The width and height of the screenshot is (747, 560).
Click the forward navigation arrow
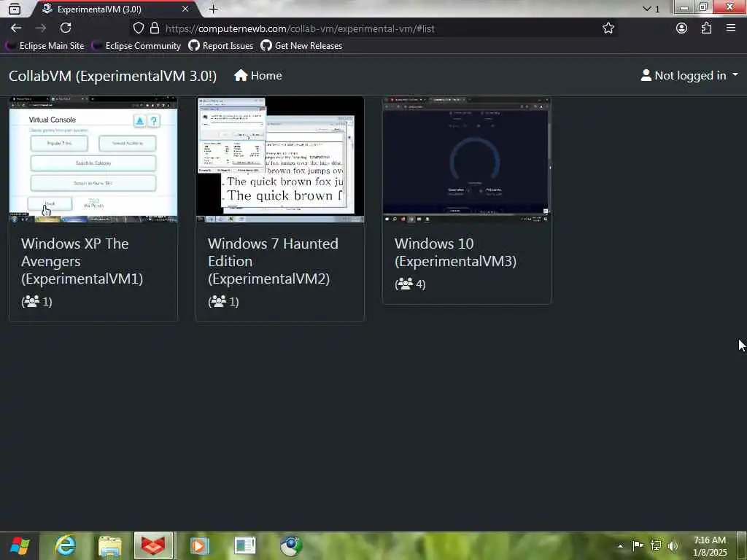(x=41, y=28)
